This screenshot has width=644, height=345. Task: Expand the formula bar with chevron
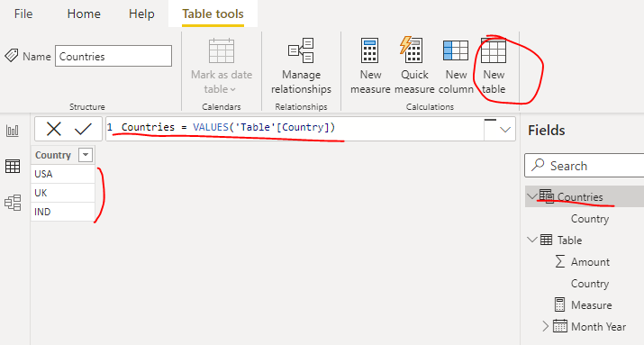(x=505, y=130)
